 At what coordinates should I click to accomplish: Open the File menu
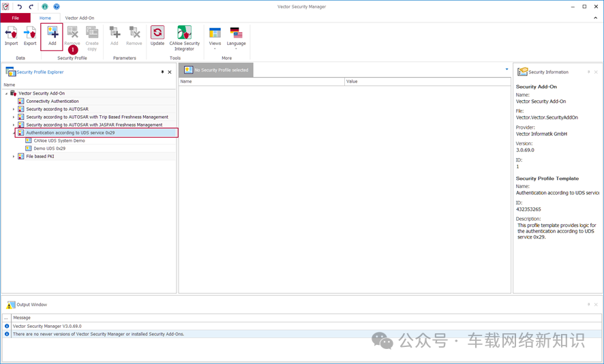point(16,18)
